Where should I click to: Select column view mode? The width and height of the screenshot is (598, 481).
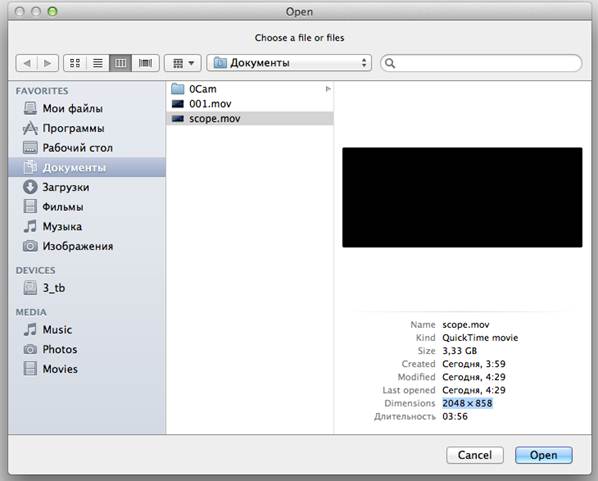(121, 63)
